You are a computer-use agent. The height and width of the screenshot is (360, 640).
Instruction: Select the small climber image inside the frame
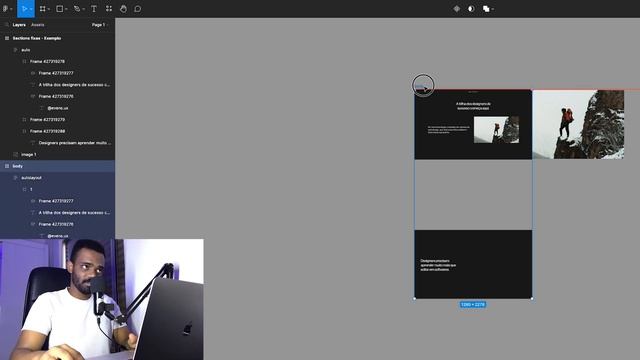click(496, 130)
